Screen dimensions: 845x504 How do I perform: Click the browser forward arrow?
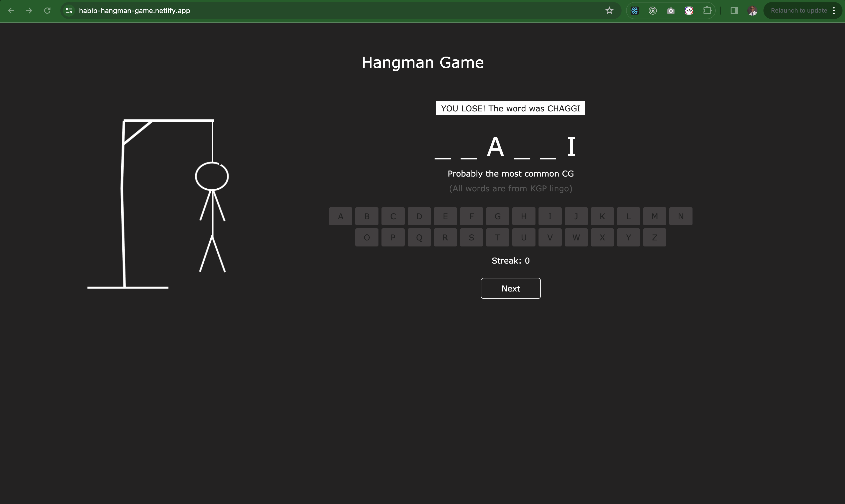tap(29, 11)
